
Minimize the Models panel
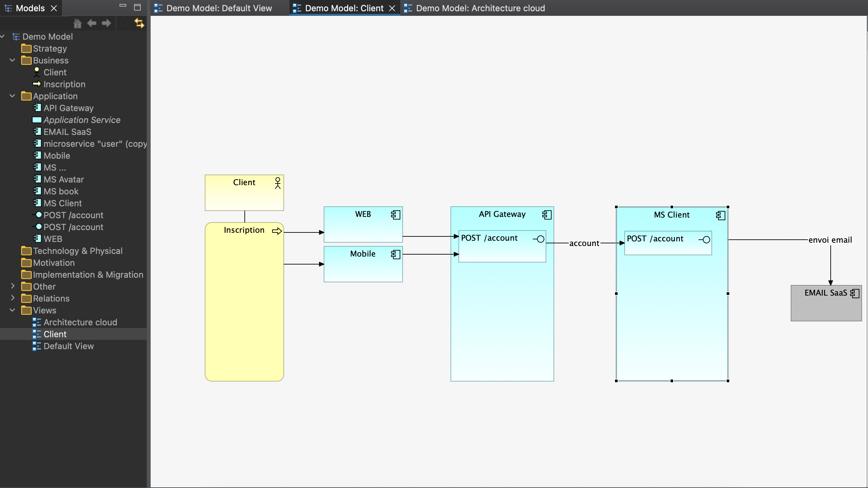click(123, 6)
